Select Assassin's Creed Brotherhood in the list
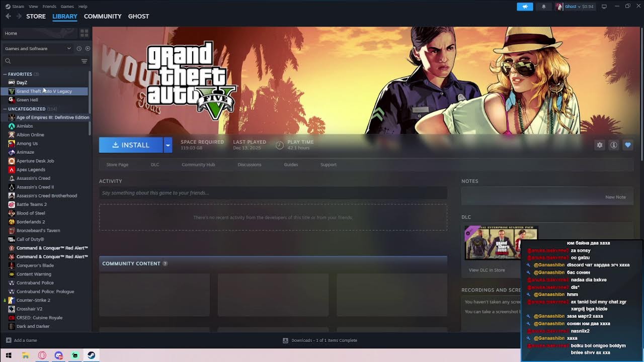The height and width of the screenshot is (362, 644). pos(47,196)
